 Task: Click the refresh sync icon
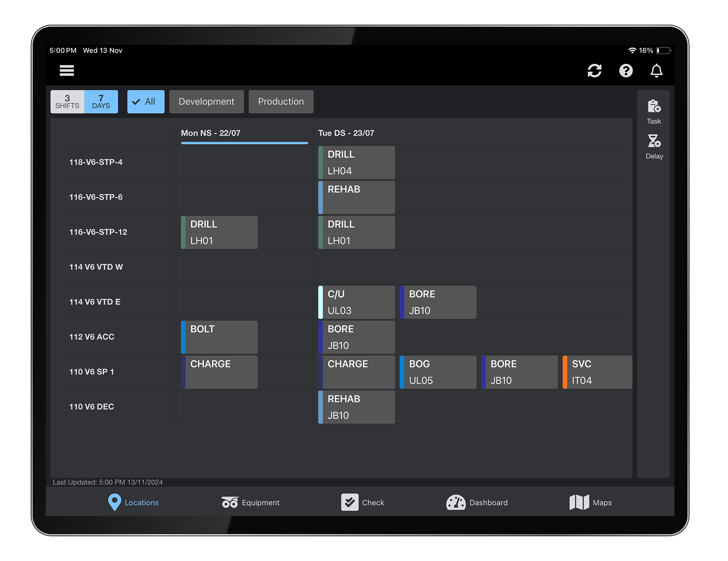[x=595, y=70]
